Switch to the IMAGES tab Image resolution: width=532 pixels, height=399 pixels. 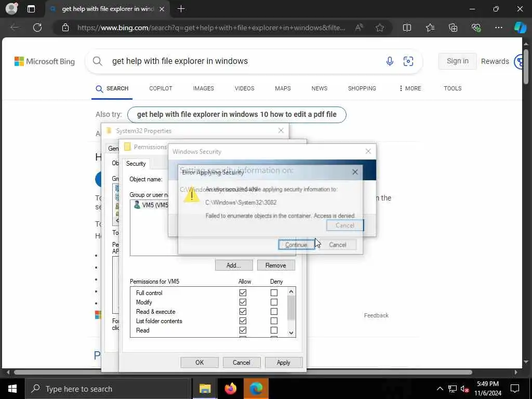click(x=203, y=88)
